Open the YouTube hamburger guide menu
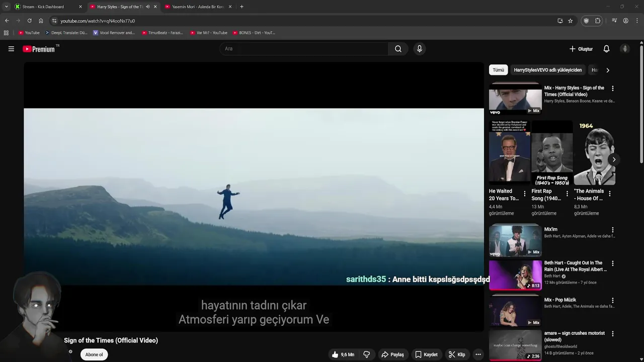This screenshot has width=644, height=362. point(11,49)
